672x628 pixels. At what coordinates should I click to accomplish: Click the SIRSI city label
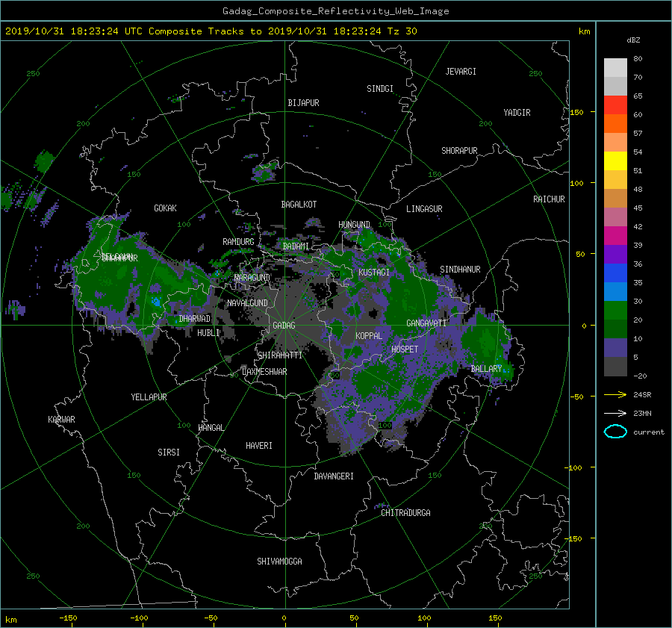tap(169, 453)
